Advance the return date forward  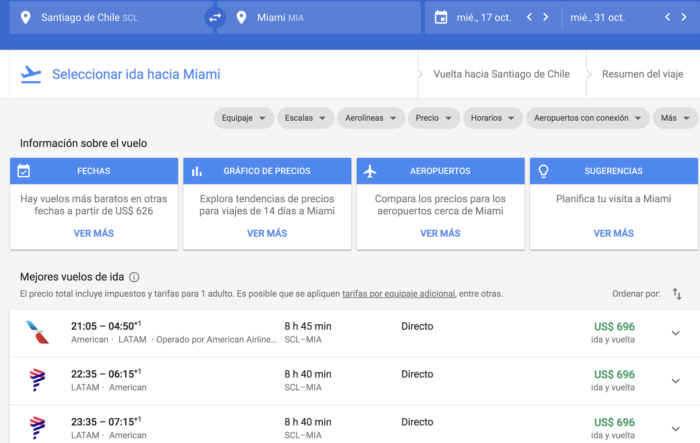point(683,17)
